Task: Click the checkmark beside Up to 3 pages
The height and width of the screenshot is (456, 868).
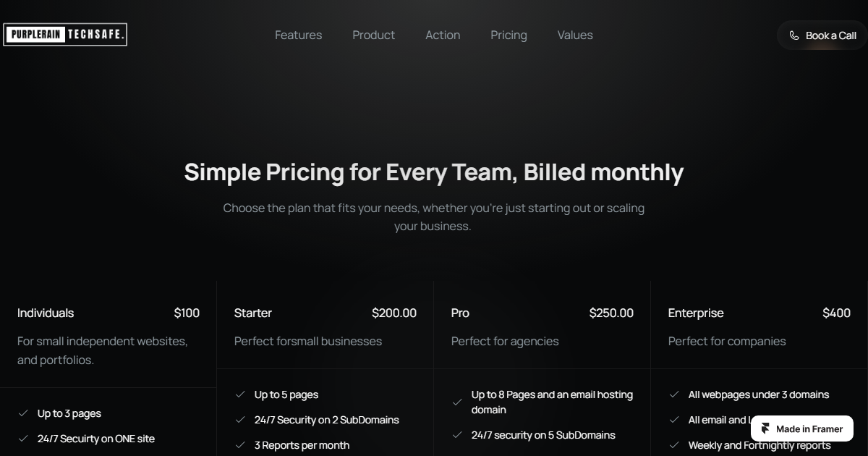Action: tap(24, 413)
